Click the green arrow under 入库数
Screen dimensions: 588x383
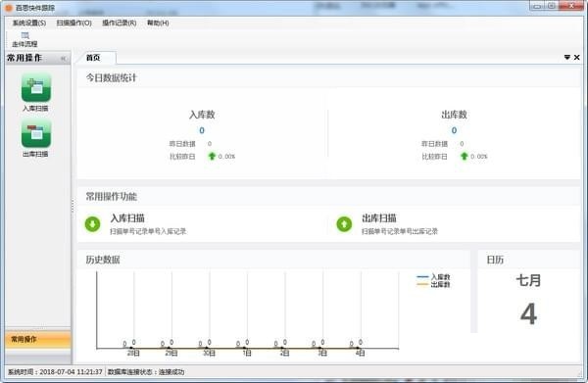212,157
